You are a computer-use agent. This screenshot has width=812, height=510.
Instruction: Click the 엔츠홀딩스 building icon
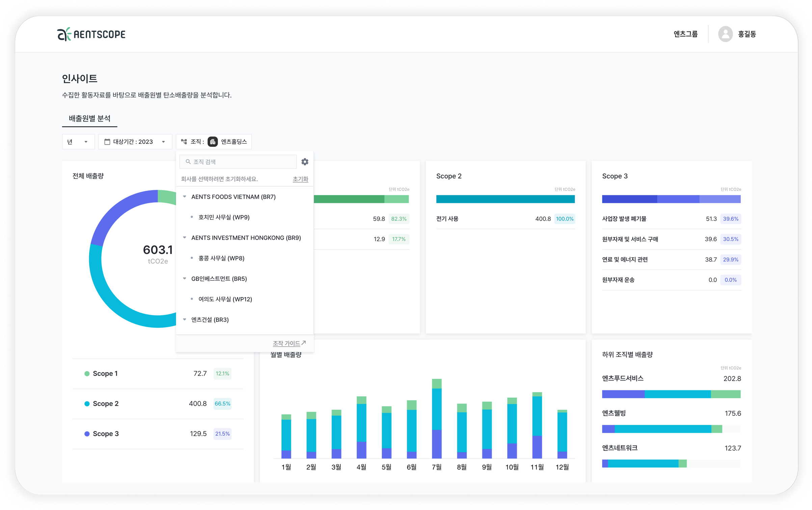(213, 142)
